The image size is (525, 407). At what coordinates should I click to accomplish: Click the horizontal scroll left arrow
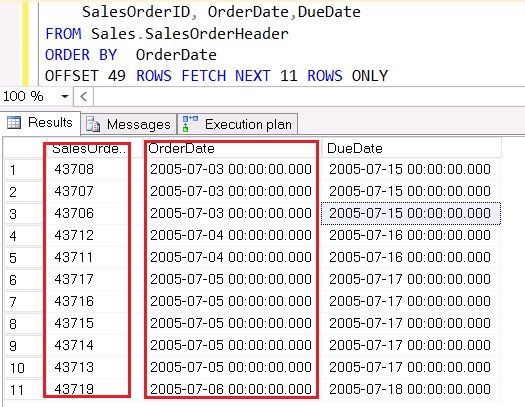[x=84, y=97]
